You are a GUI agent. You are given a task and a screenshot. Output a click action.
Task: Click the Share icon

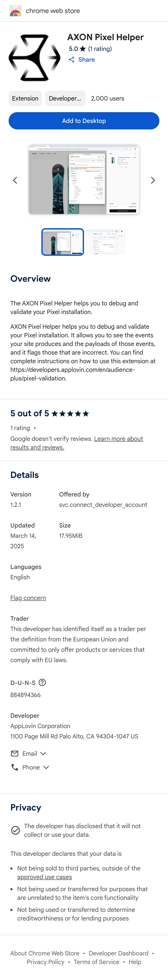(x=72, y=60)
